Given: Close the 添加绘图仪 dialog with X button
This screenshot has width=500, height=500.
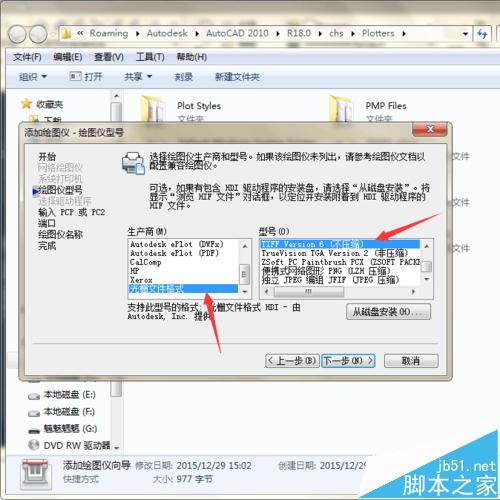Looking at the screenshot, I should [430, 129].
